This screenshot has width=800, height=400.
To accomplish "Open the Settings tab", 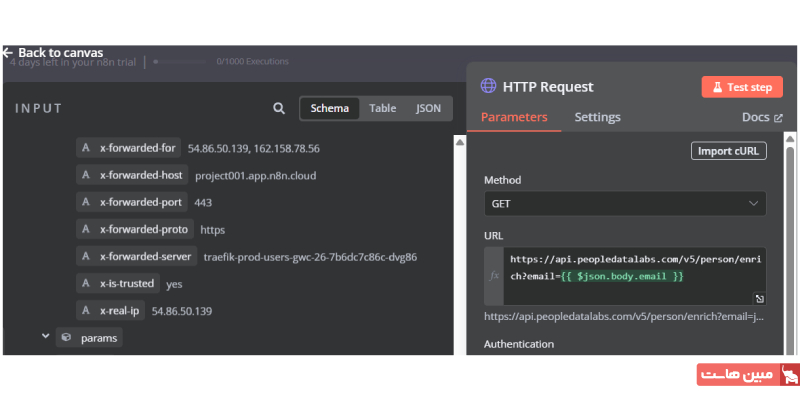I will click(597, 117).
